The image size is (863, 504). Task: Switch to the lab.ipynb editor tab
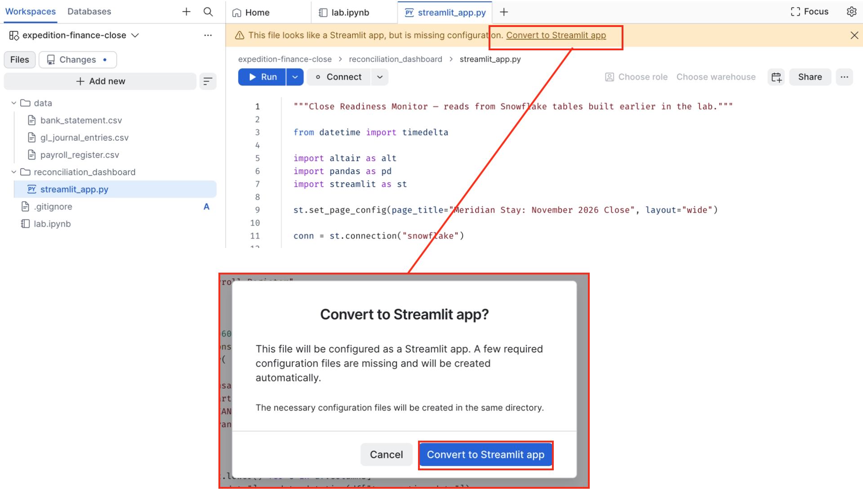point(344,13)
